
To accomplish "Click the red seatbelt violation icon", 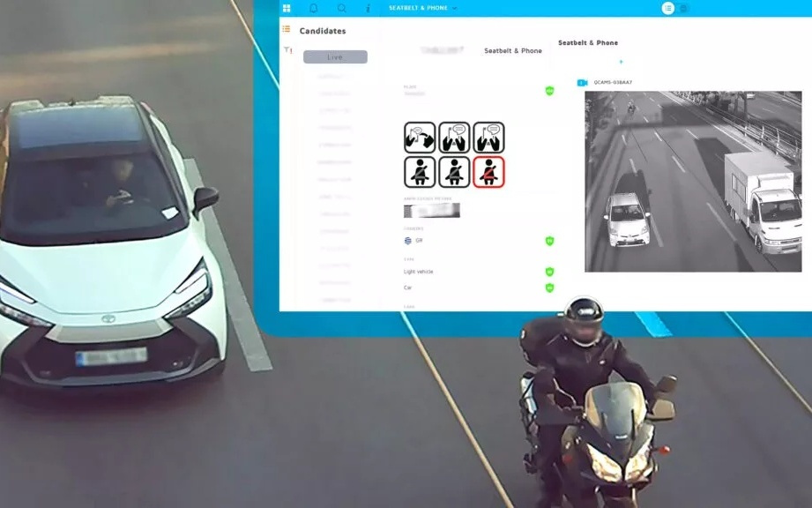I will [x=488, y=172].
